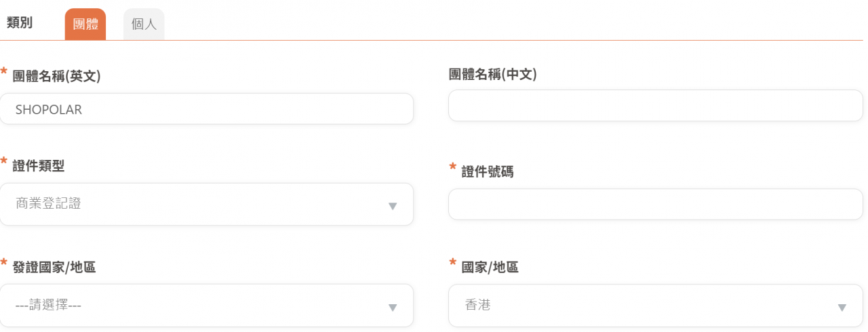Click the 團體名稱(中文) field label
This screenshot has width=868, height=332.
(x=493, y=74)
